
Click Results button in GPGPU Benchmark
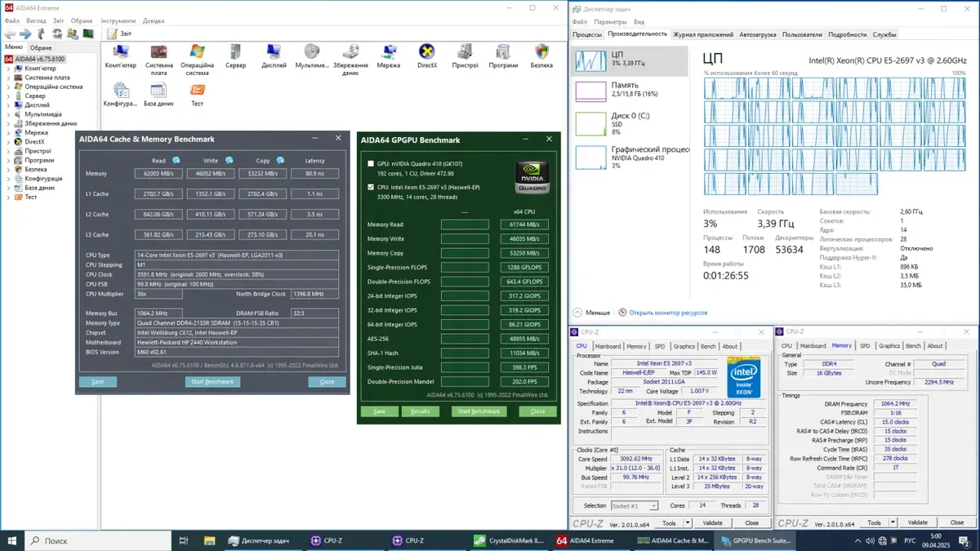pyautogui.click(x=420, y=411)
